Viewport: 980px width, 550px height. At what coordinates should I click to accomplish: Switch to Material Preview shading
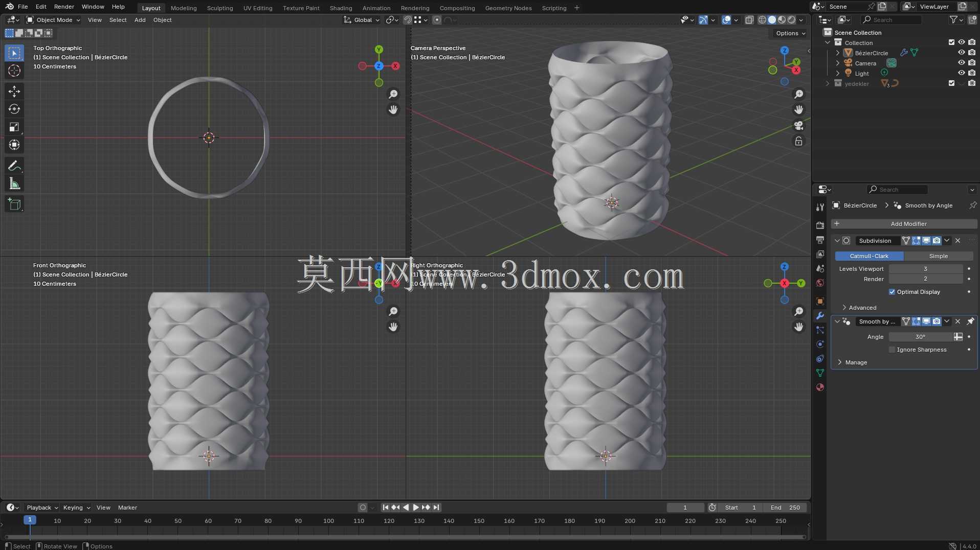coord(782,20)
